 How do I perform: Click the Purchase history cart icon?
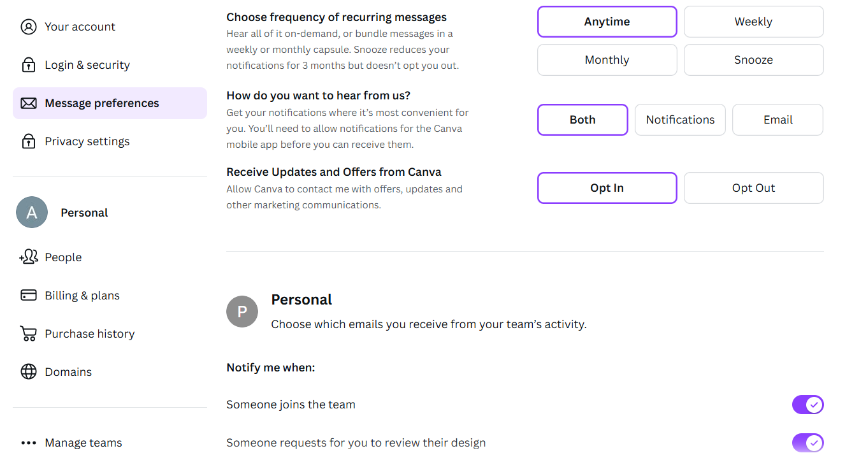pyautogui.click(x=29, y=334)
